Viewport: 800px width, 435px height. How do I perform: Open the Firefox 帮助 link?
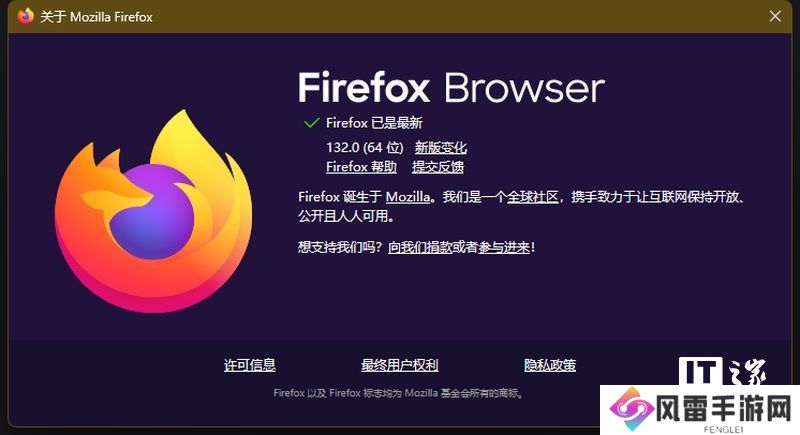click(x=361, y=167)
